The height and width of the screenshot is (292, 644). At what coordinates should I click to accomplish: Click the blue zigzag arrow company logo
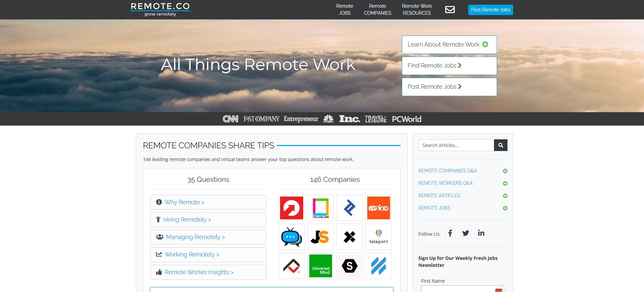(x=350, y=208)
